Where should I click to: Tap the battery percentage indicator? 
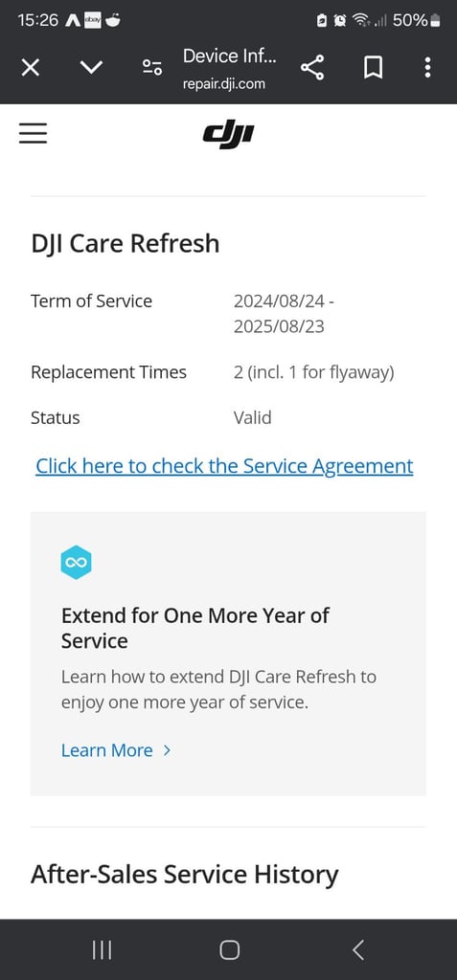(x=410, y=20)
